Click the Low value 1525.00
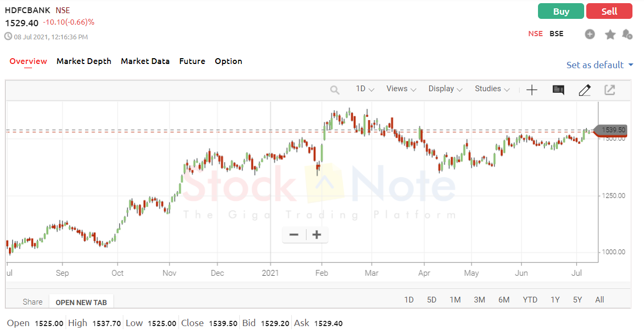The height and width of the screenshot is (335, 644). [x=162, y=323]
